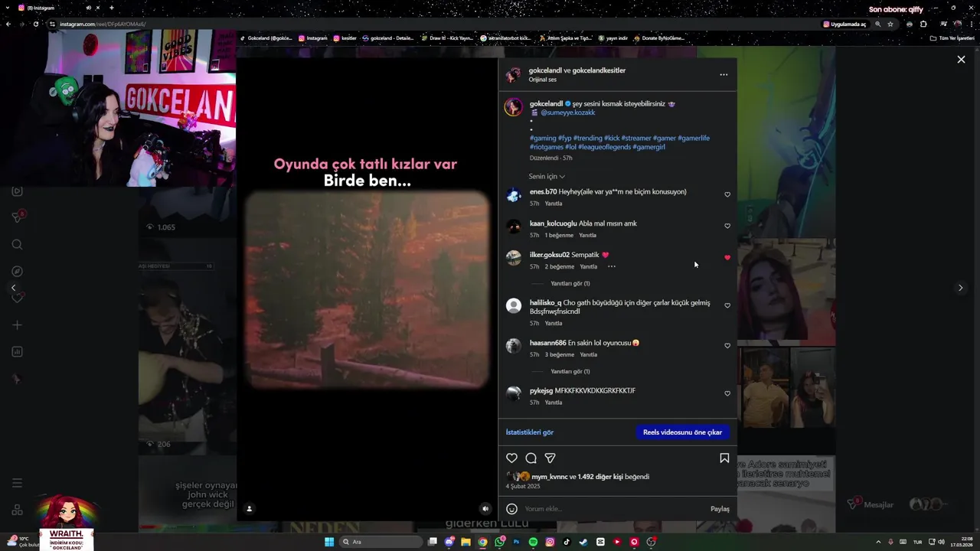Open the 'kesitler' bookmark
The image size is (980, 551).
345,38
